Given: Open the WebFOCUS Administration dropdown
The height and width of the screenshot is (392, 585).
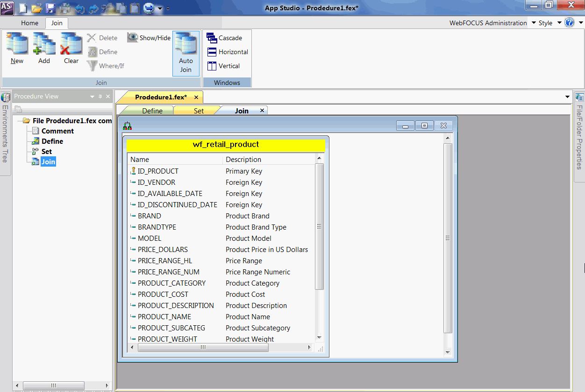Looking at the screenshot, I should [x=493, y=23].
